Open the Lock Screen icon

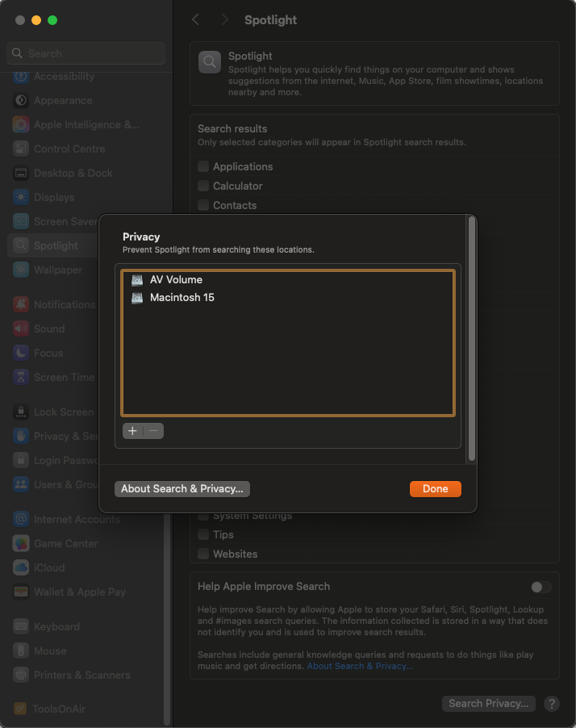[x=21, y=412]
